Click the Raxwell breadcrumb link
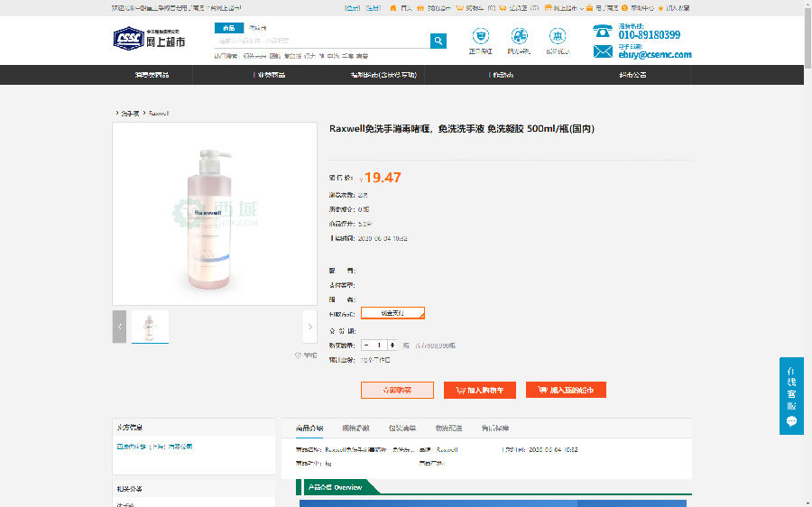The width and height of the screenshot is (812, 507). tap(159, 113)
